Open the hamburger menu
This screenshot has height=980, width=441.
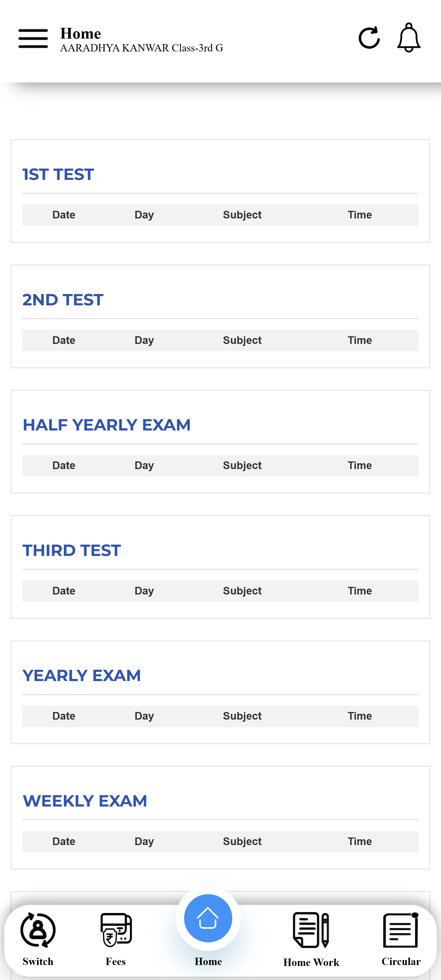click(33, 39)
